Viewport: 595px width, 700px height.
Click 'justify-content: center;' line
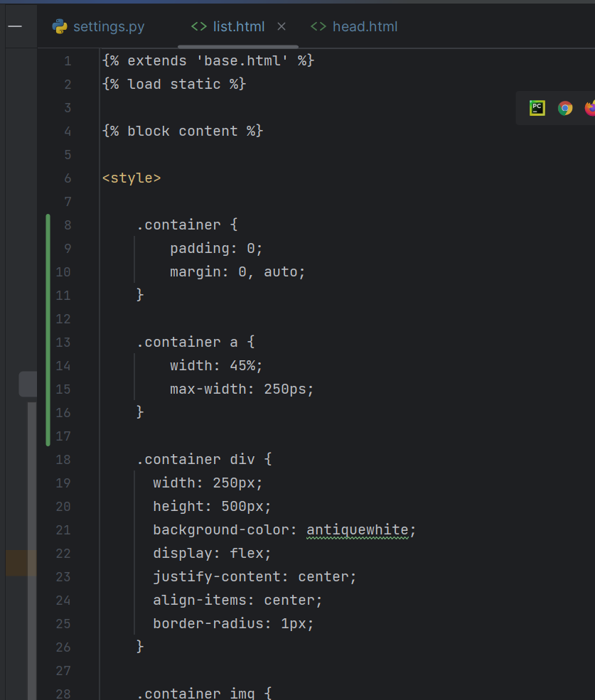[x=254, y=577]
